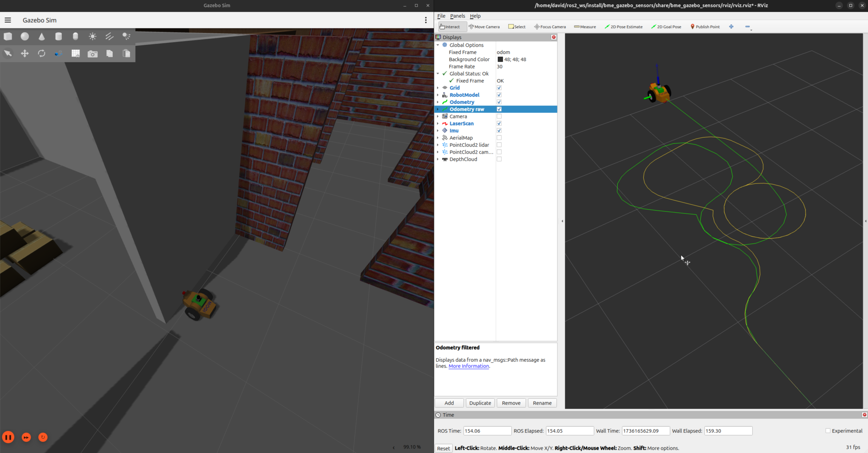
Task: Activate the 2D Goal Pose tool
Action: coord(666,27)
